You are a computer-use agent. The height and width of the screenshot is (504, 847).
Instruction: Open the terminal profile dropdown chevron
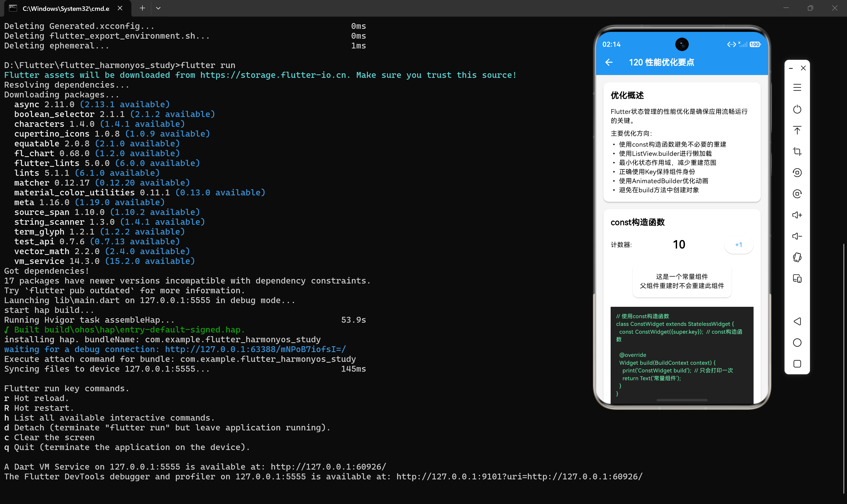pos(158,8)
